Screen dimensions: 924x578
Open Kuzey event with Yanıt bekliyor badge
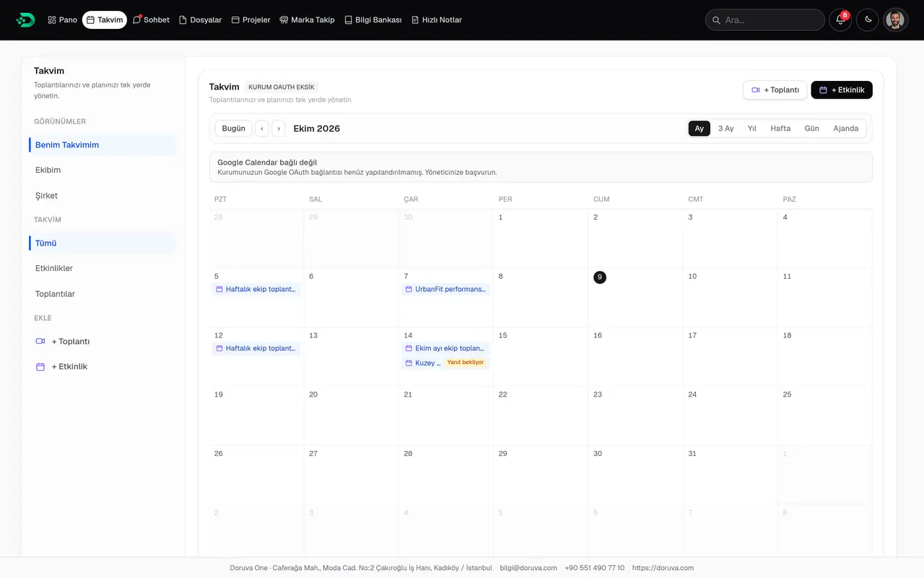[x=445, y=363]
